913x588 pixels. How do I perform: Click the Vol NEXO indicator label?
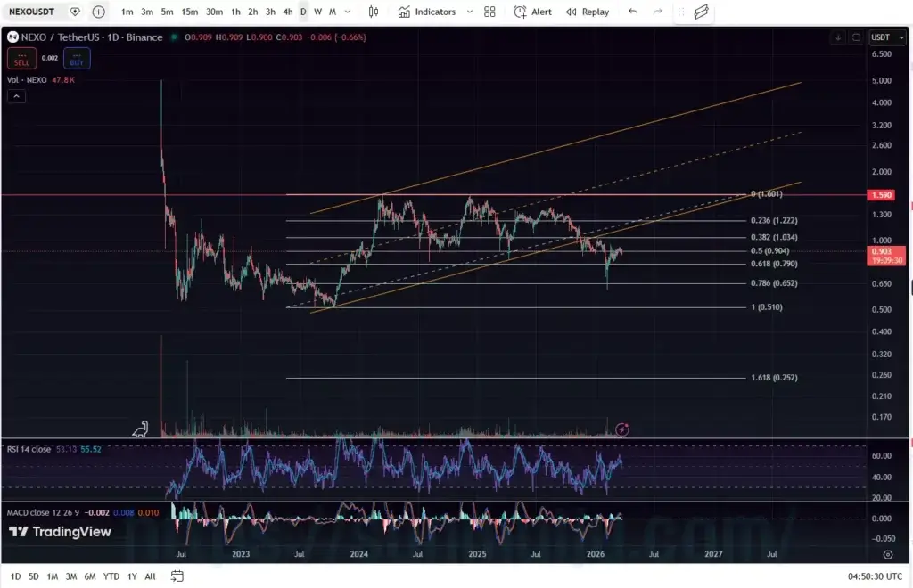tap(26, 79)
